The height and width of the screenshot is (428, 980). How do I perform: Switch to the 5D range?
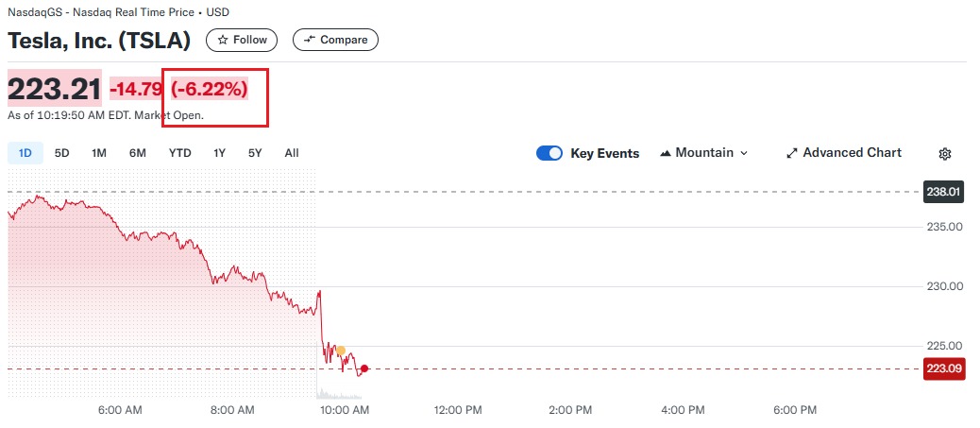tap(61, 153)
